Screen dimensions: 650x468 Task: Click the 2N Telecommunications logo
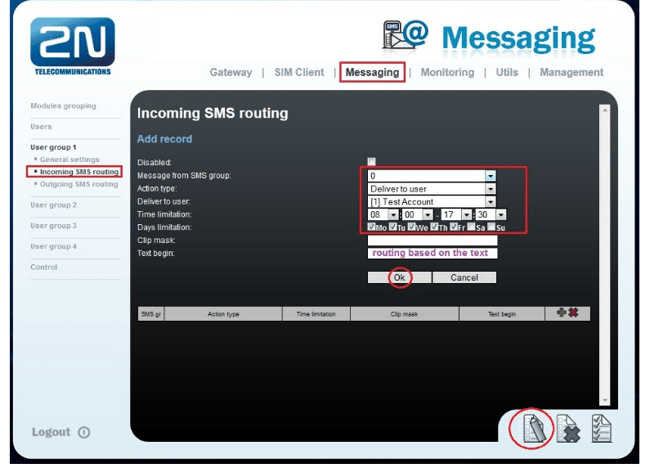(73, 46)
